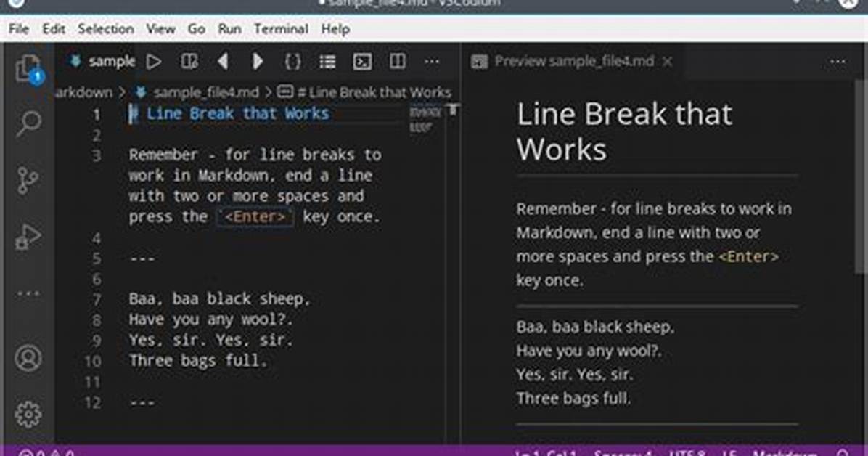Click the minimap at the editor's right edge
This screenshot has height=456, width=868.
[425, 120]
